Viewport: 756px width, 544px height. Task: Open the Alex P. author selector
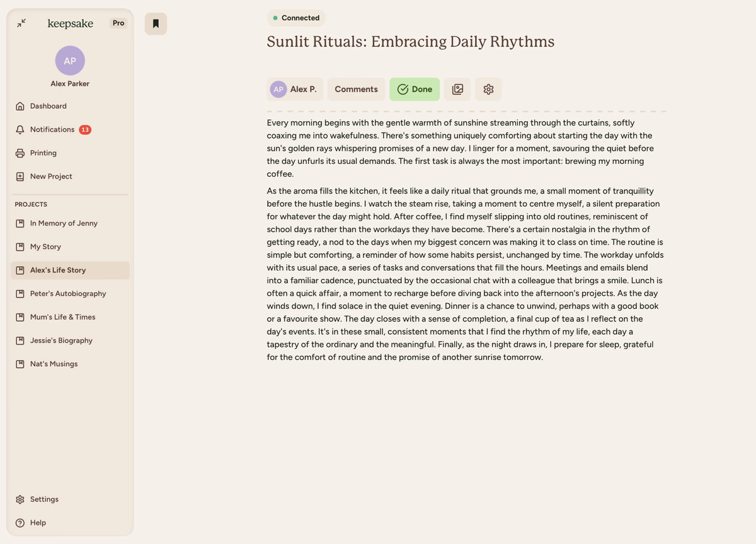[x=294, y=90]
